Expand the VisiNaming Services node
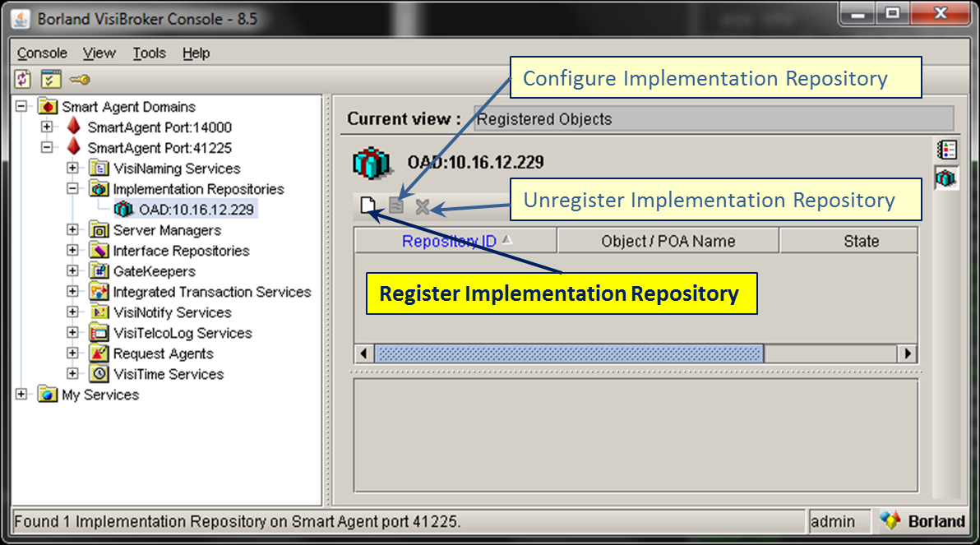This screenshot has height=545, width=980. [x=72, y=169]
